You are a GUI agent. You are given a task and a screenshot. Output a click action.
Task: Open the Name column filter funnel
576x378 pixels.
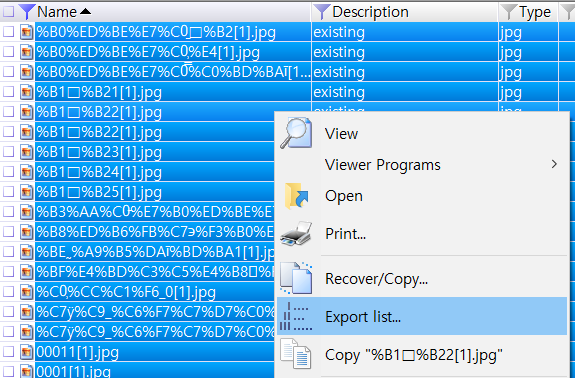(27, 12)
